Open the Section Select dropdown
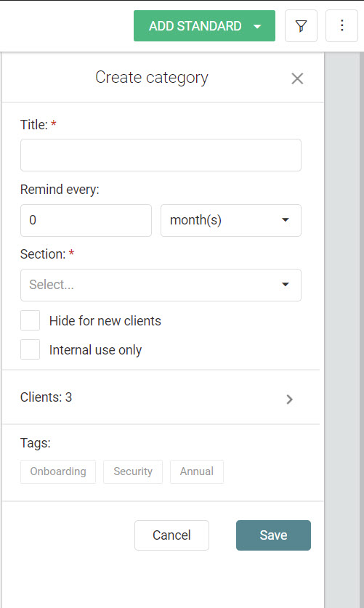364x608 pixels. pos(161,285)
